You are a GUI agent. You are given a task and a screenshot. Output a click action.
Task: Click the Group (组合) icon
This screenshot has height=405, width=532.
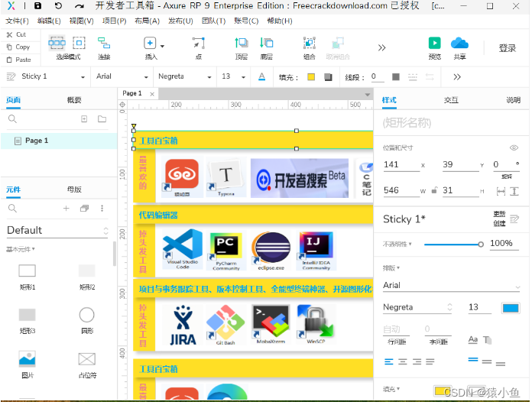click(309, 47)
